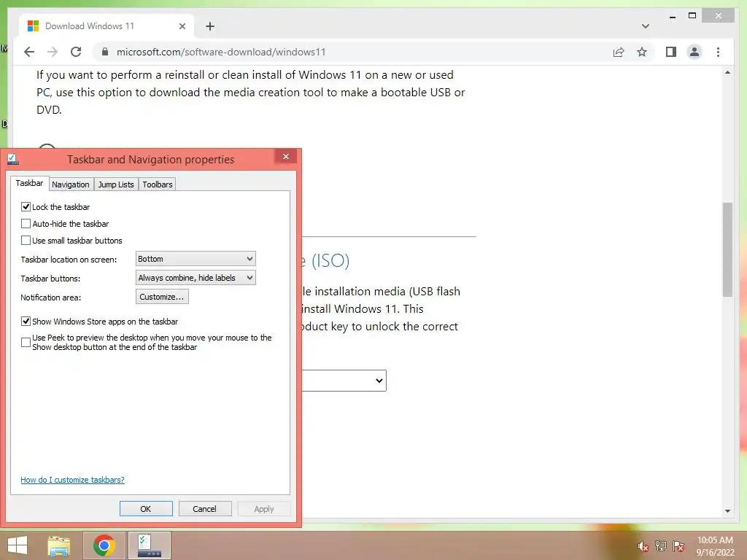Click Cancel in Taskbar properties
The width and height of the screenshot is (747, 560).
click(x=205, y=508)
